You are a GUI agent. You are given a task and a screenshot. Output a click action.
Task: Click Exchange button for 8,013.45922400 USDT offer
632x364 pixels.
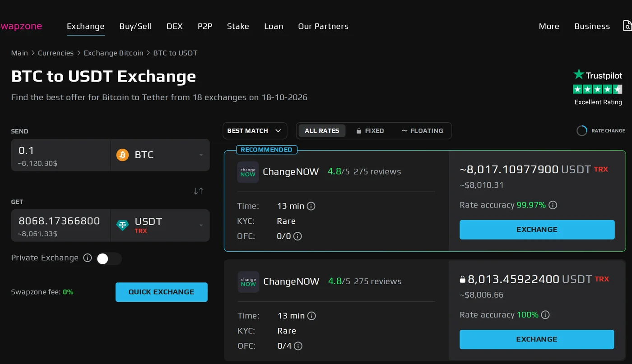click(x=537, y=339)
